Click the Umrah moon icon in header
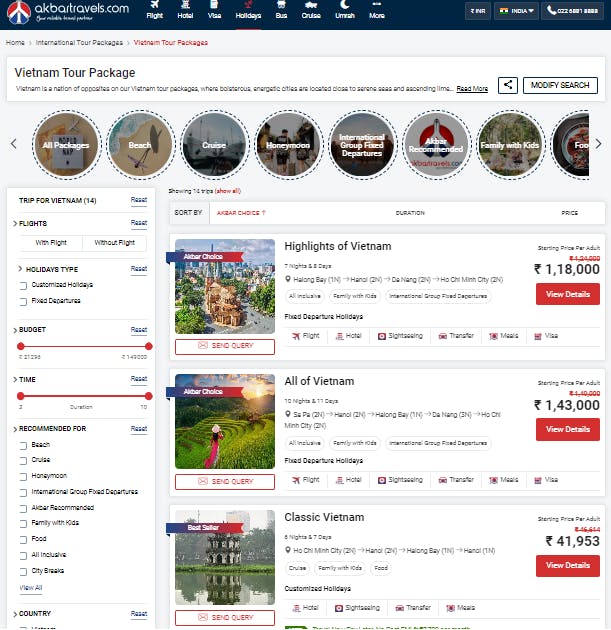611x630 pixels. tap(344, 4)
